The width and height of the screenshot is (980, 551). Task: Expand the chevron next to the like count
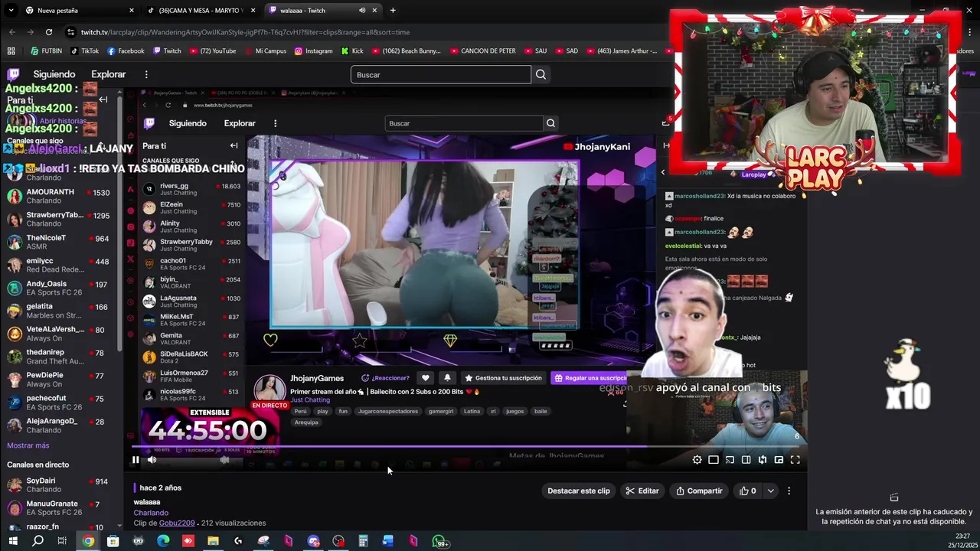771,491
